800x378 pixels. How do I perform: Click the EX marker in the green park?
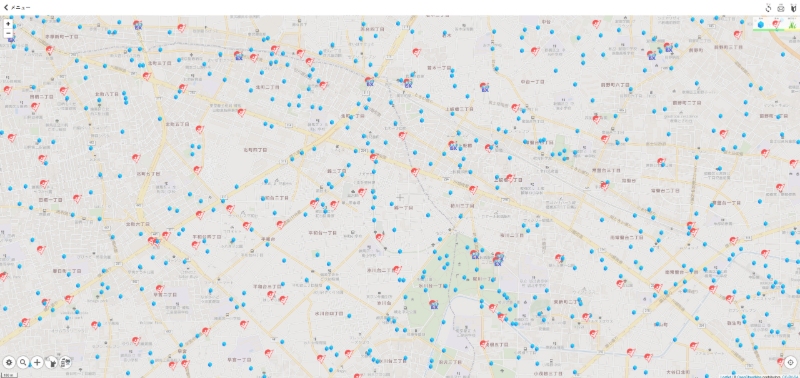pyautogui.click(x=435, y=305)
